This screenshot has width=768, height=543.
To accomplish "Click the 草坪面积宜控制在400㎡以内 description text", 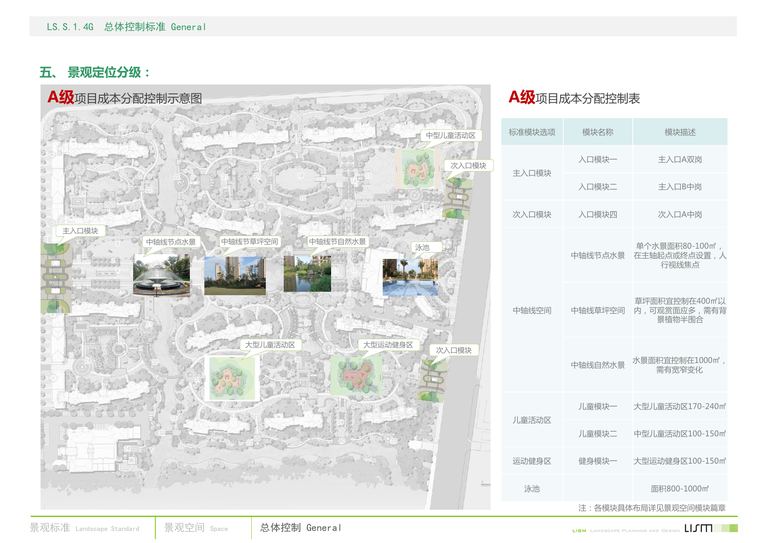I will [x=680, y=310].
